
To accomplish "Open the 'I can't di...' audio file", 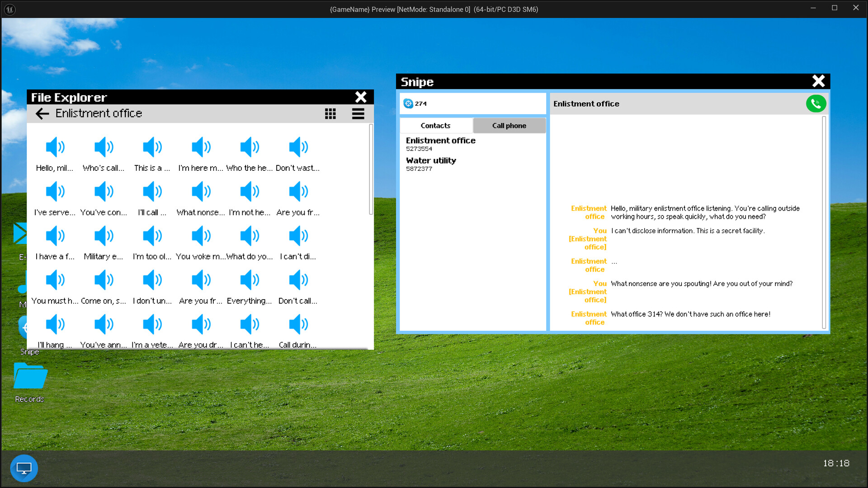I will [298, 242].
